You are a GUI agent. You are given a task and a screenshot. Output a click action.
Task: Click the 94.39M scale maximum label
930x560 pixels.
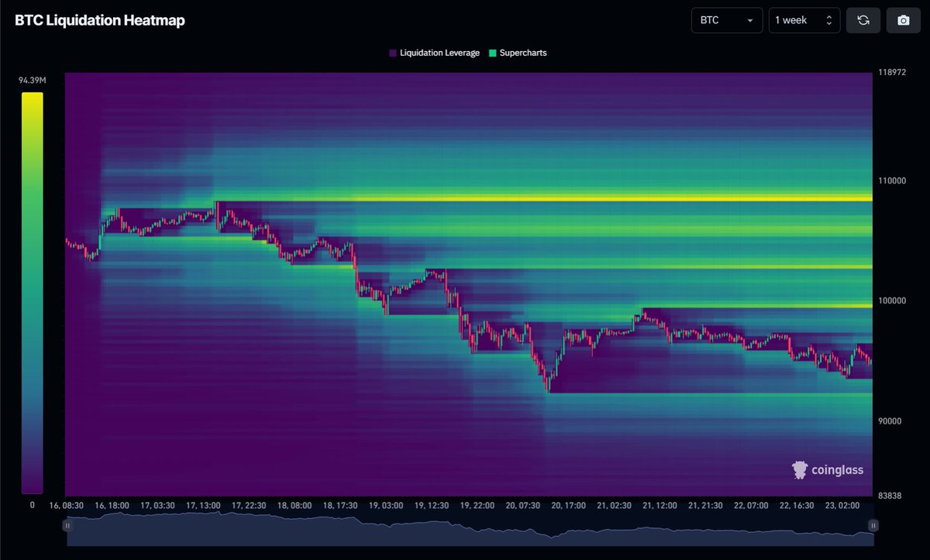tap(32, 80)
